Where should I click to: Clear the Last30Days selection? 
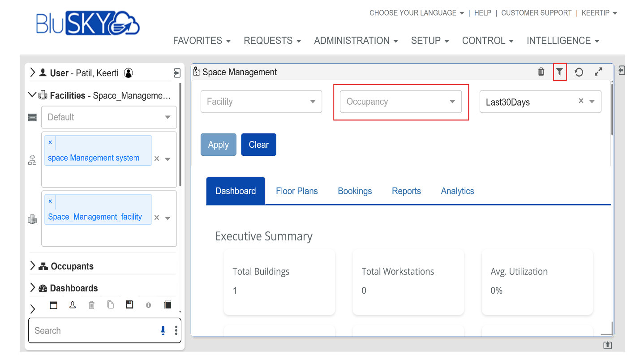click(581, 101)
